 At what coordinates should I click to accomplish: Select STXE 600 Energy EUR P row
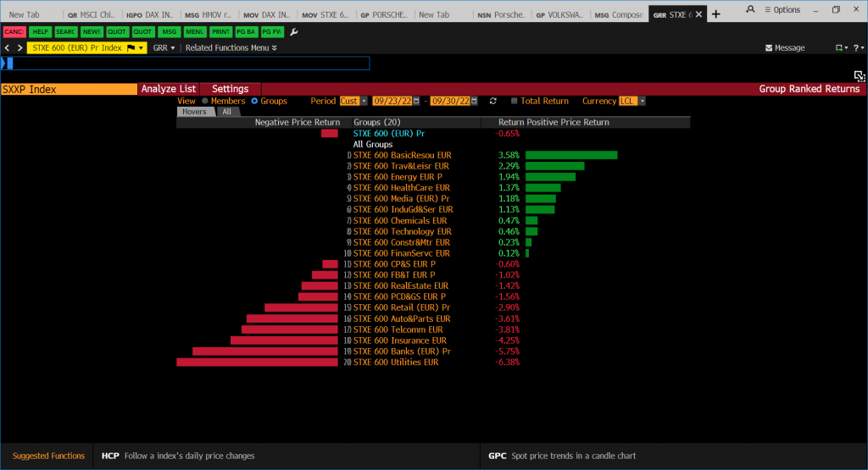click(398, 177)
